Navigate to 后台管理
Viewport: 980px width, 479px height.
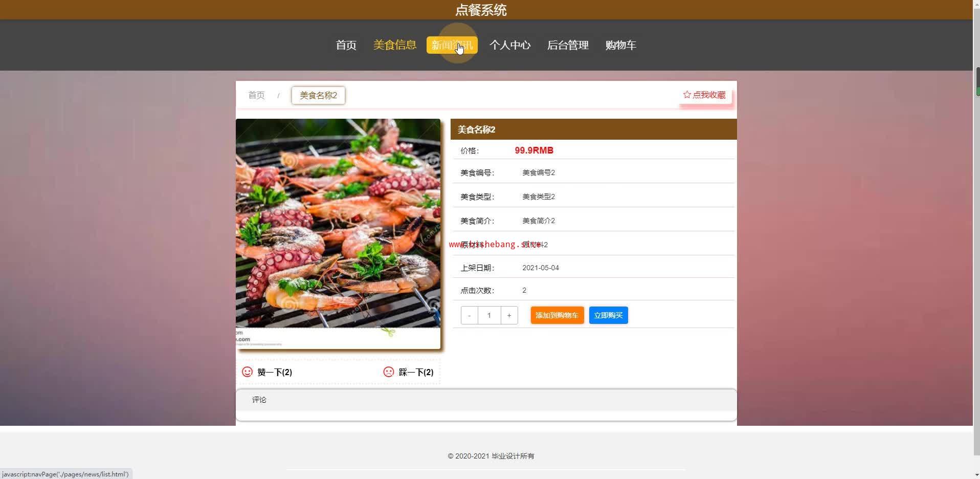tap(568, 45)
